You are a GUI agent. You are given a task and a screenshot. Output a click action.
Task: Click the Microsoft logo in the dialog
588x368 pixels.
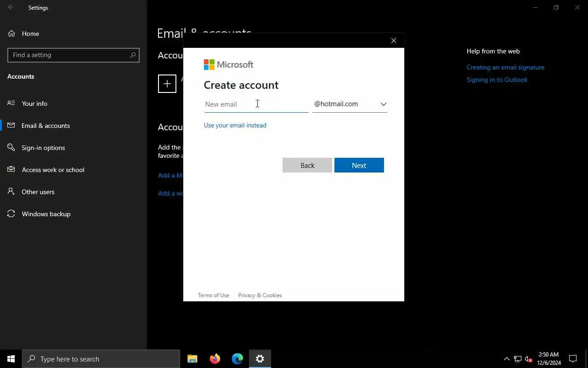coord(228,64)
